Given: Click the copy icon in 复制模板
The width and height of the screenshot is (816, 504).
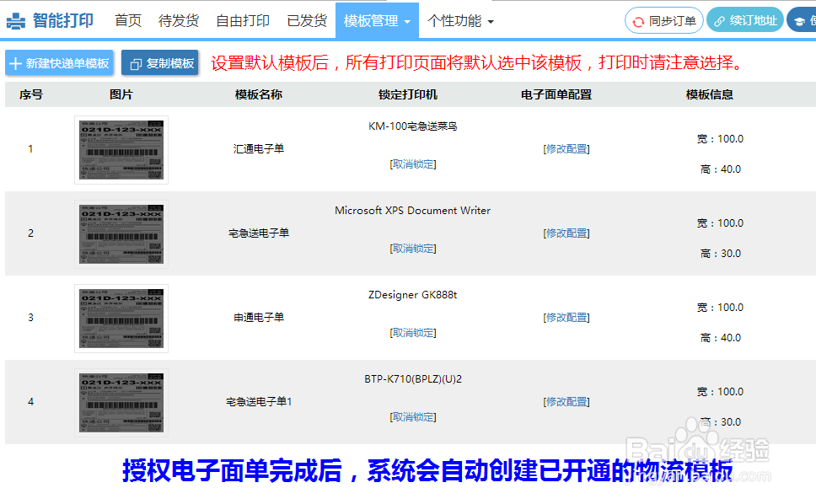Looking at the screenshot, I should 136,64.
